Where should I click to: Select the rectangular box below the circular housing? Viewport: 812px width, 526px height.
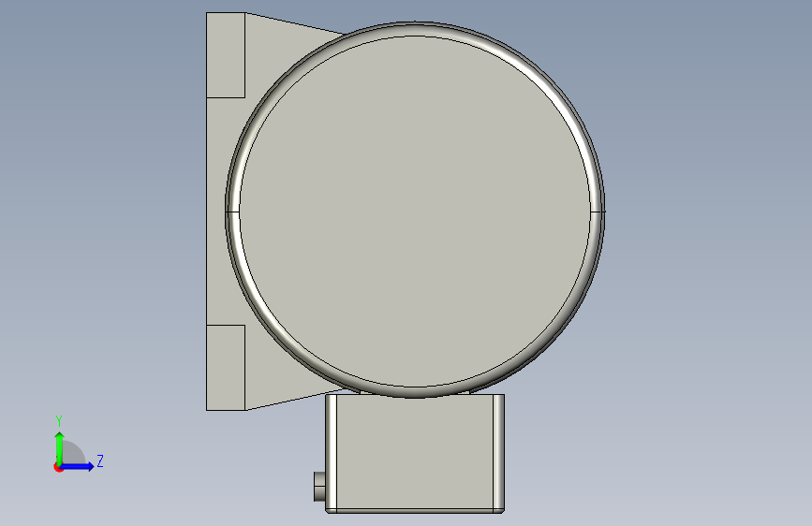pyautogui.click(x=415, y=454)
